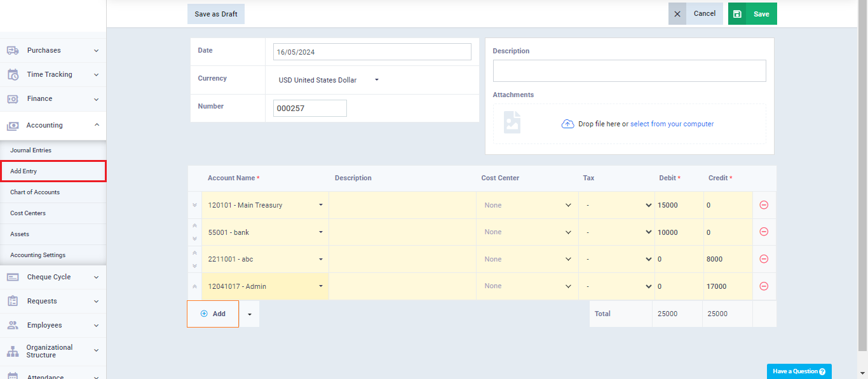Open the Currency dropdown

click(x=329, y=80)
